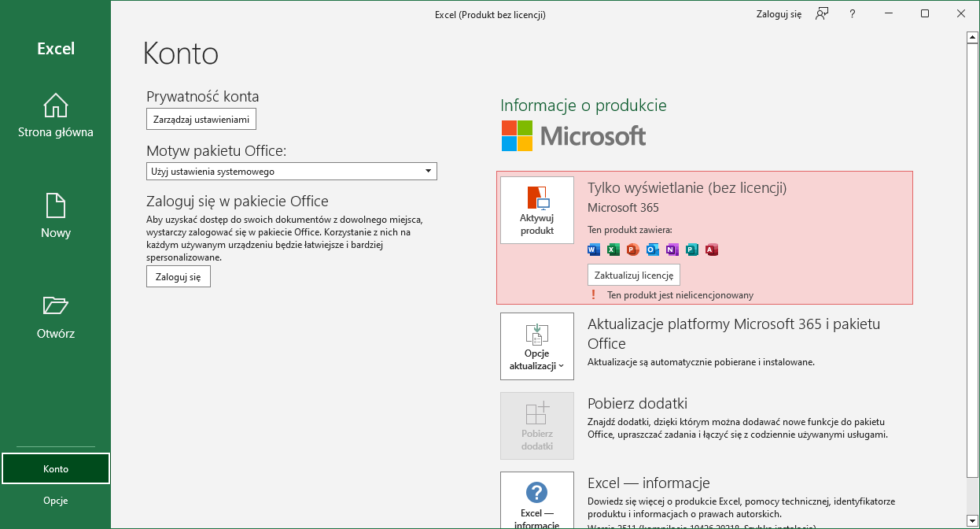Image resolution: width=980 pixels, height=529 pixels.
Task: Open the Opcje aktualizacji dropdown menu
Action: click(537, 346)
